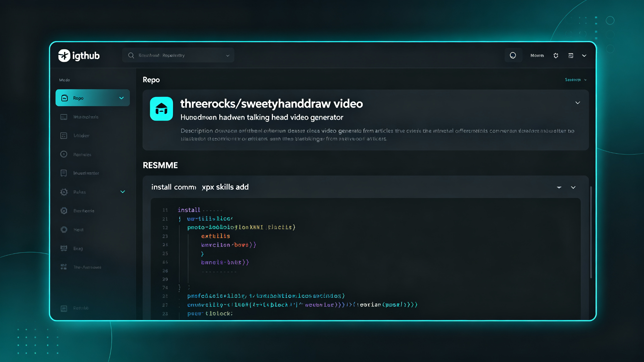The width and height of the screenshot is (644, 362).
Task: Click the bottom 'Rermbb' monitor icon in sidebar
Action: (64, 308)
